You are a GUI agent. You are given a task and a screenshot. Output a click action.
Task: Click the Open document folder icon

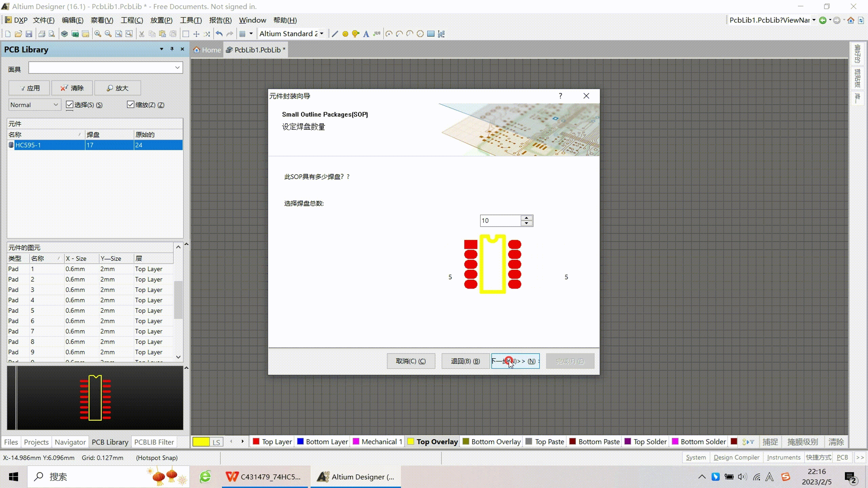(x=18, y=34)
